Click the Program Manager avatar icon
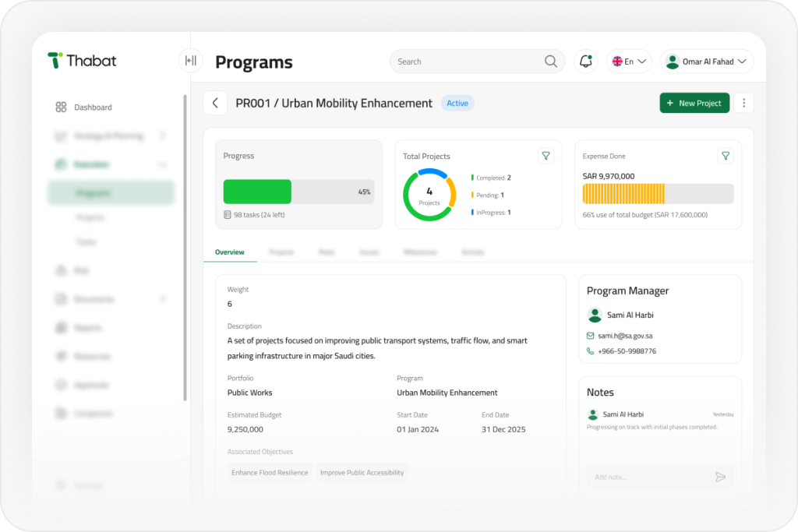The height and width of the screenshot is (532, 798). point(595,315)
